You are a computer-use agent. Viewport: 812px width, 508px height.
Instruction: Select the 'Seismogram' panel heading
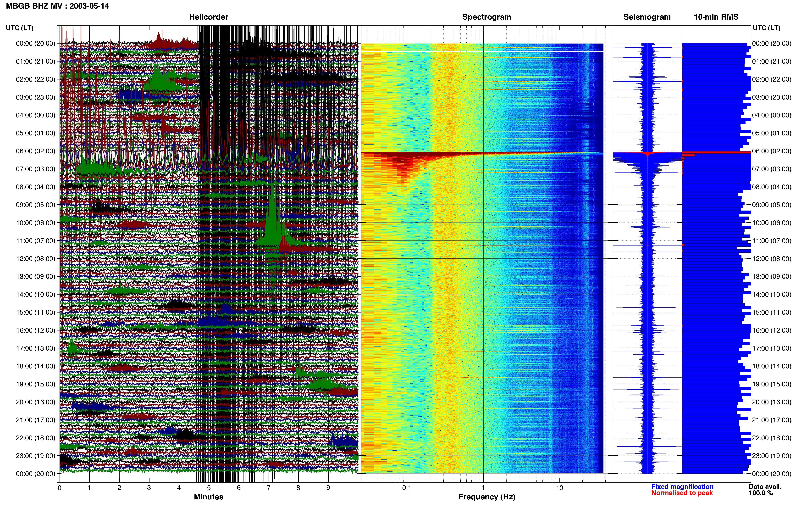tap(647, 17)
